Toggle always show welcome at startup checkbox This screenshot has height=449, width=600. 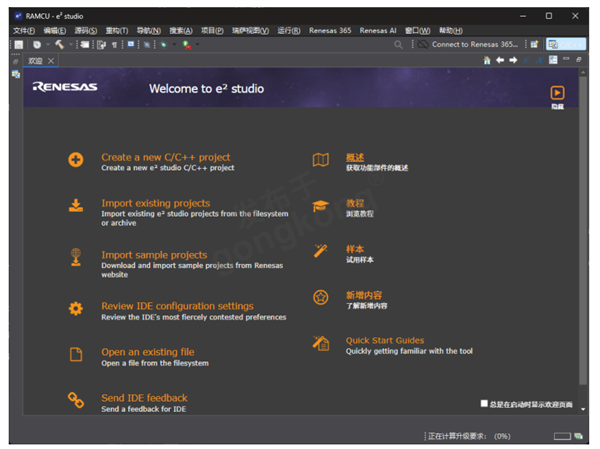coord(484,403)
